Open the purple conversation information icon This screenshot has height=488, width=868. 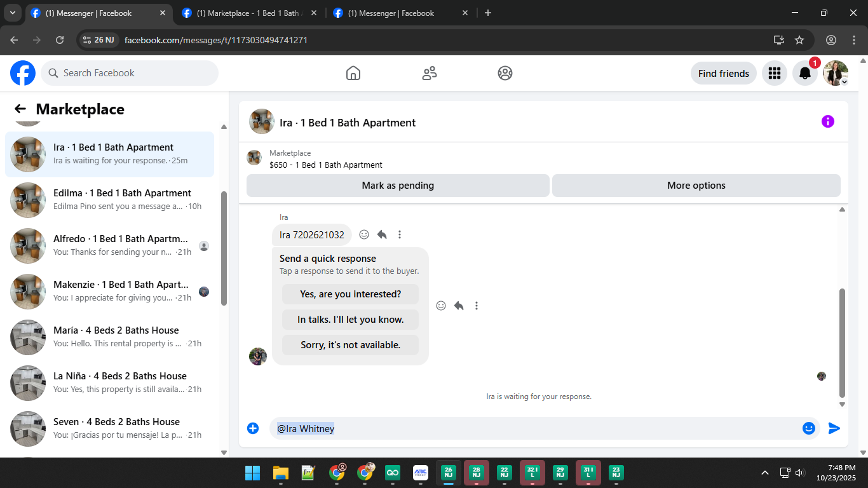click(x=827, y=121)
